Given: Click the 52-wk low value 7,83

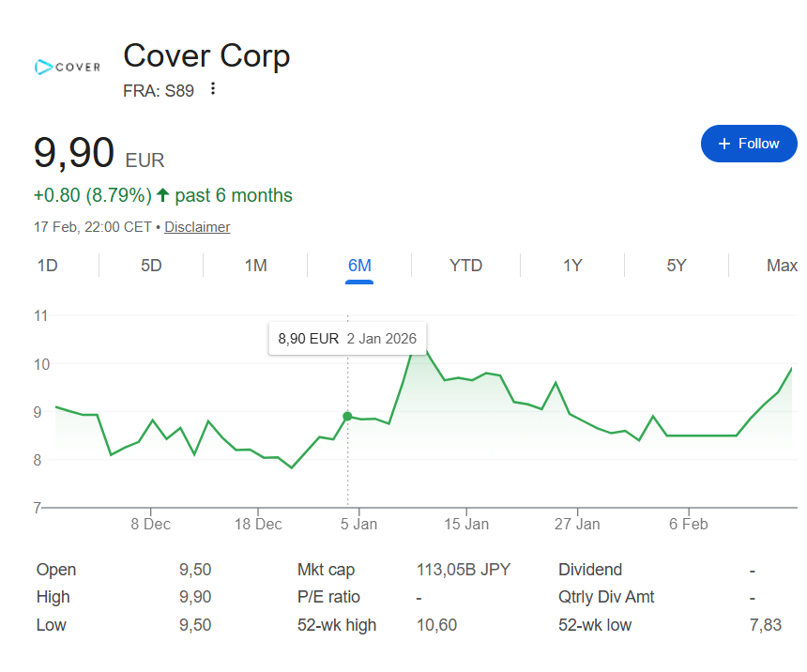Looking at the screenshot, I should click(x=766, y=625).
